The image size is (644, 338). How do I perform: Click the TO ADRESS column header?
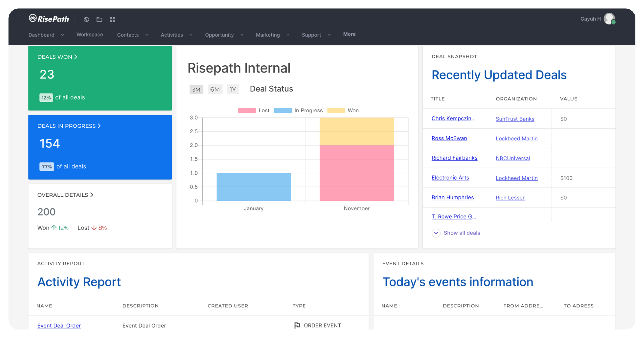[x=579, y=306]
